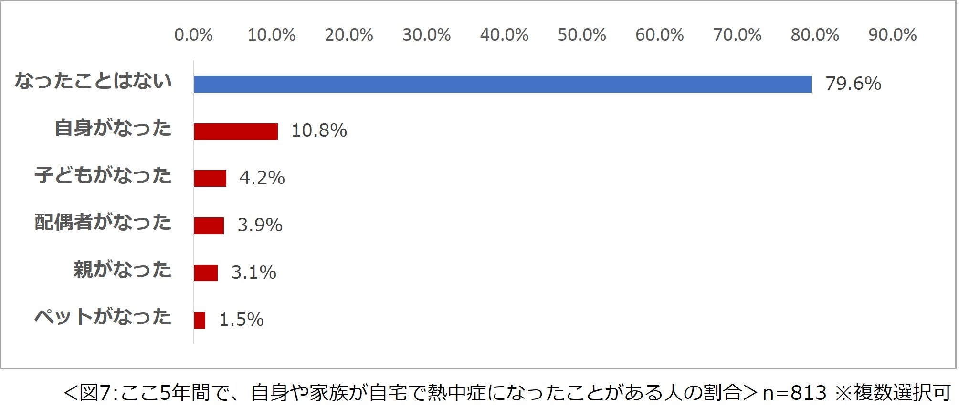Click the 10.8% data label
The height and width of the screenshot is (419, 980).
click(319, 130)
